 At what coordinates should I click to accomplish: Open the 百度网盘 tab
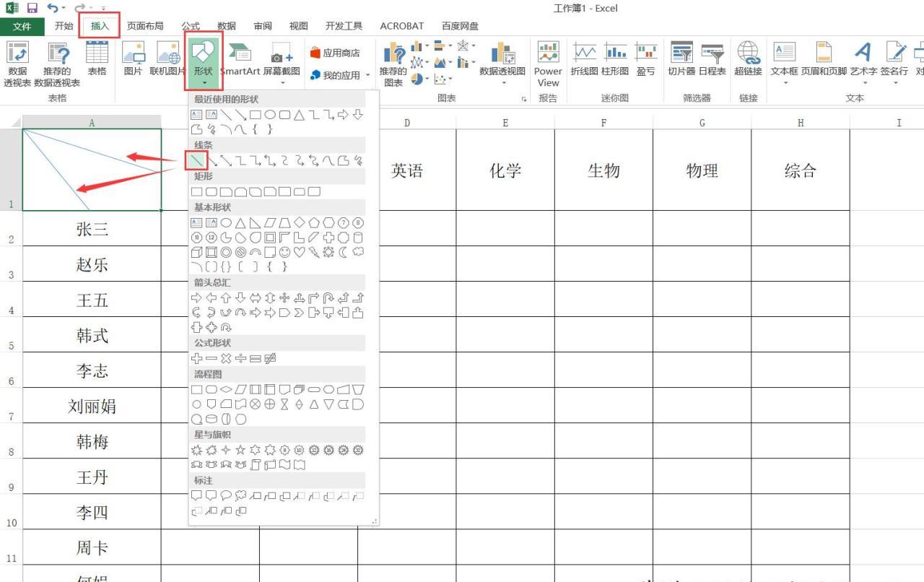tap(460, 26)
